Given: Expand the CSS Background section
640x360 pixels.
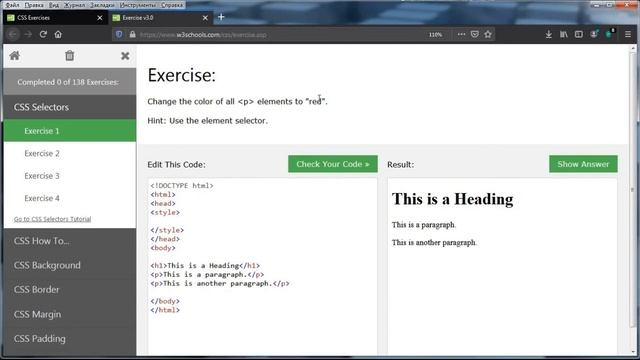Looking at the screenshot, I should pyautogui.click(x=70, y=265).
